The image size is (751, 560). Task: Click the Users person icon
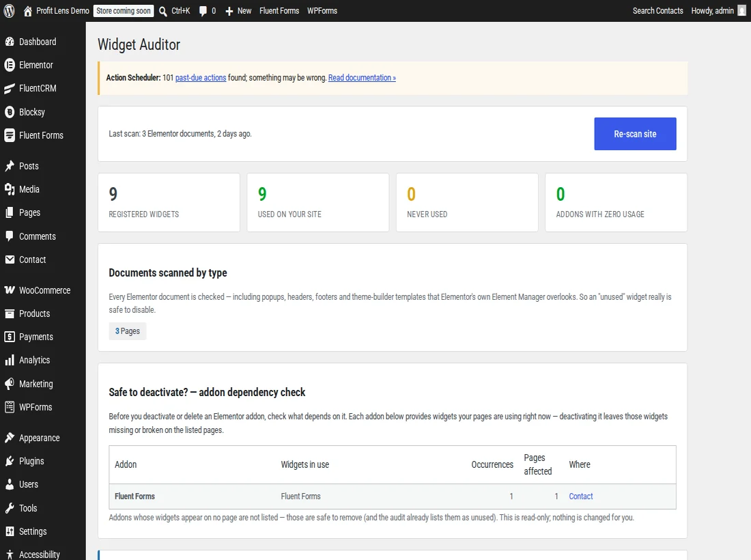(10, 484)
